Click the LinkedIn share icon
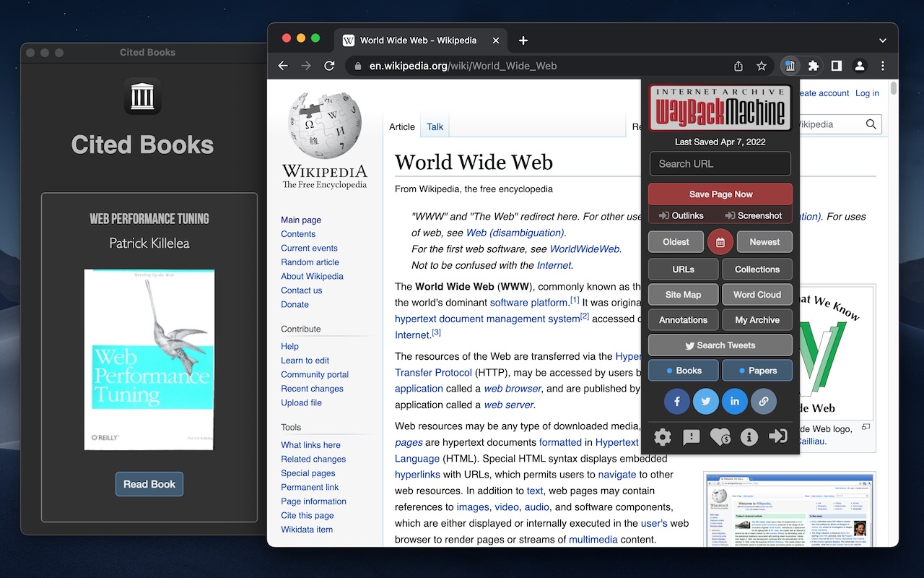This screenshot has width=924, height=578. tap(735, 401)
